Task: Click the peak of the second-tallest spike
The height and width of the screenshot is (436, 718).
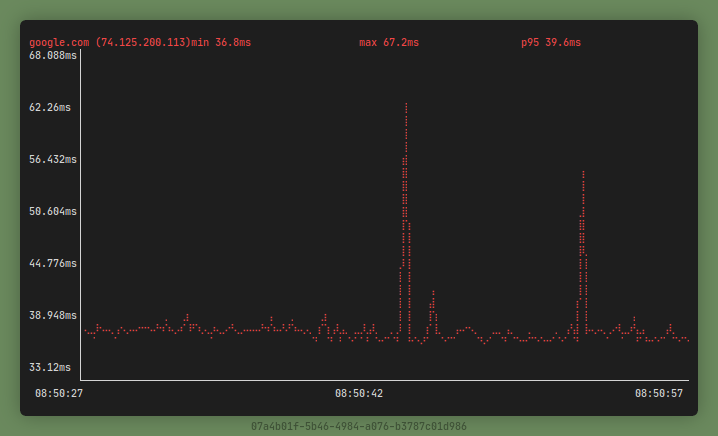Action: (582, 173)
